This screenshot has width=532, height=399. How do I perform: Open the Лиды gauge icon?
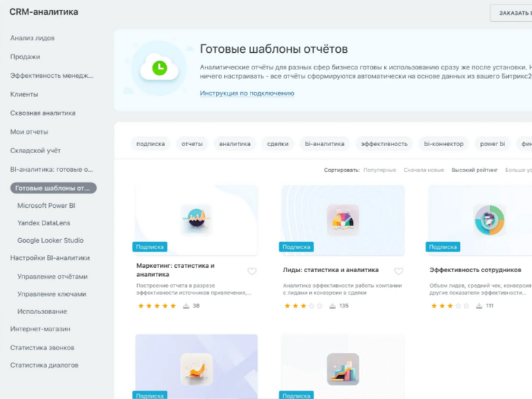(343, 220)
